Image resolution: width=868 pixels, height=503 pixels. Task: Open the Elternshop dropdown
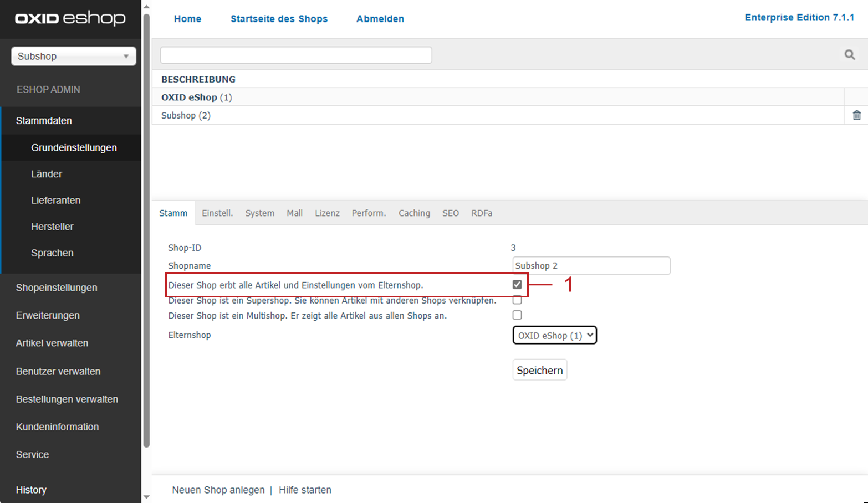coord(554,335)
